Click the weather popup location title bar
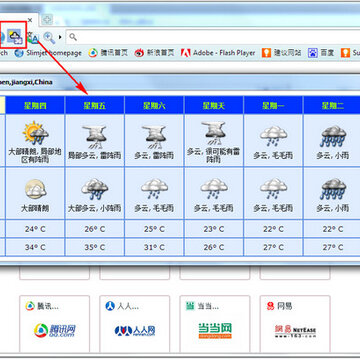Screen dimensions: 360x360 pyautogui.click(x=180, y=82)
